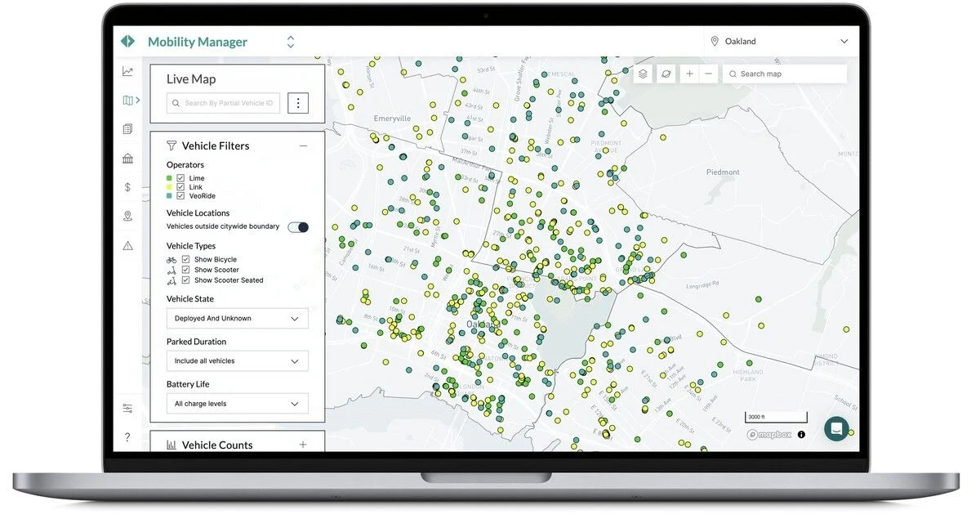Open the Parked Duration dropdown
This screenshot has height=519, width=980.
click(x=238, y=361)
